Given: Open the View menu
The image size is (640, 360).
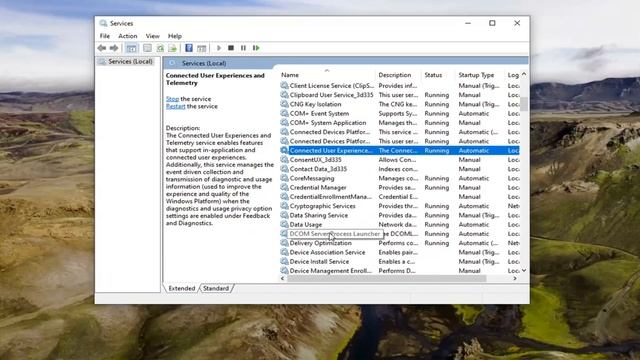Looking at the screenshot, I should click(153, 36).
